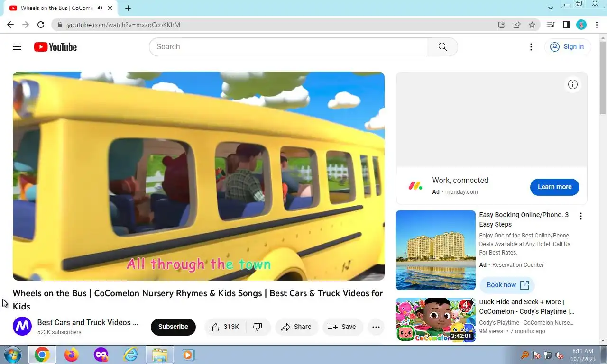This screenshot has width=607, height=364.
Task: Go back with browser back arrow
Action: [x=10, y=25]
